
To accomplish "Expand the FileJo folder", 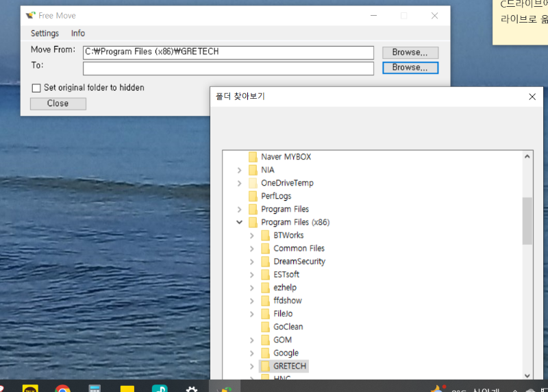I will coord(252,314).
